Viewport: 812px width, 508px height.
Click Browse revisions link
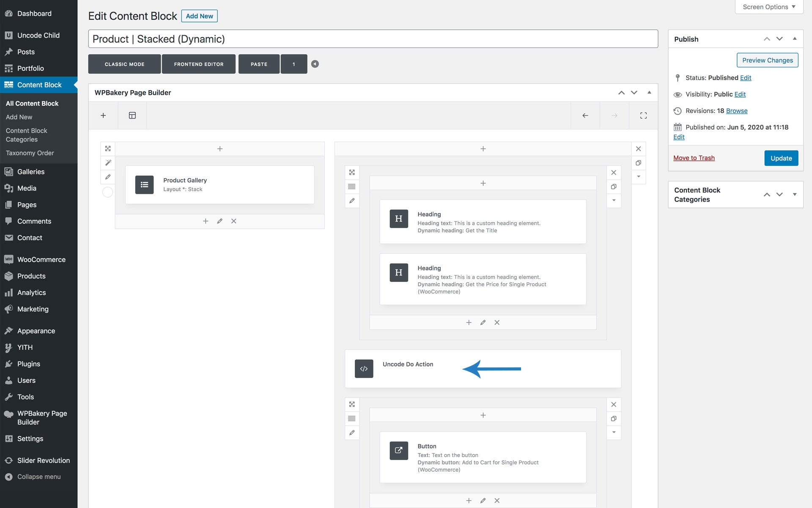point(736,110)
